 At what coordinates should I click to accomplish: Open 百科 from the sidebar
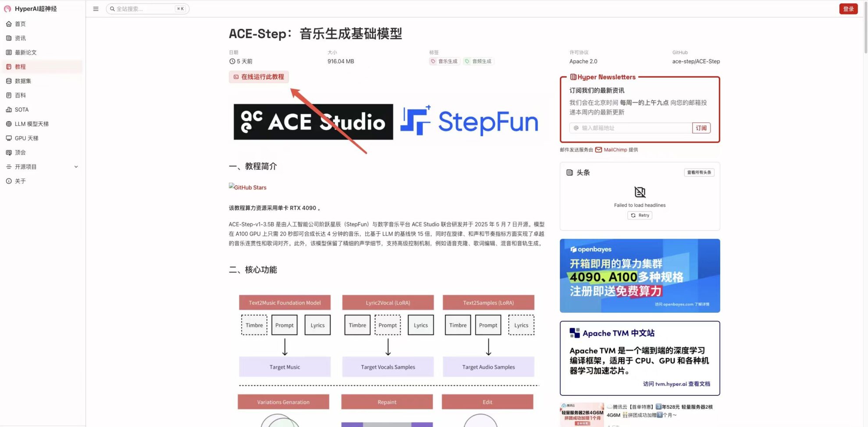pos(20,95)
